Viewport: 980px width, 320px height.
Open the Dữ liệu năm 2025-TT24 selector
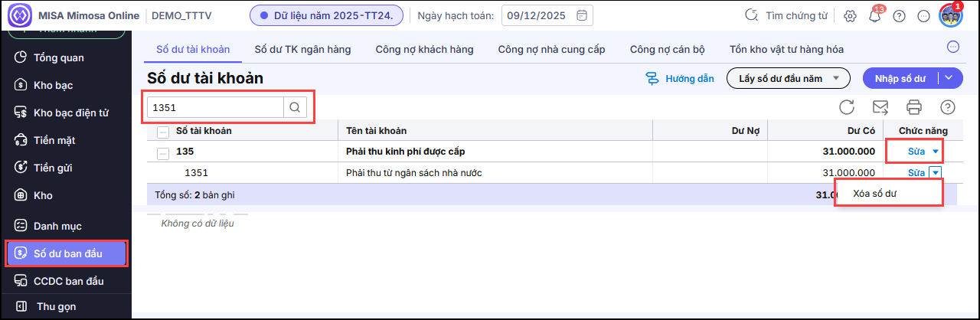[x=327, y=15]
